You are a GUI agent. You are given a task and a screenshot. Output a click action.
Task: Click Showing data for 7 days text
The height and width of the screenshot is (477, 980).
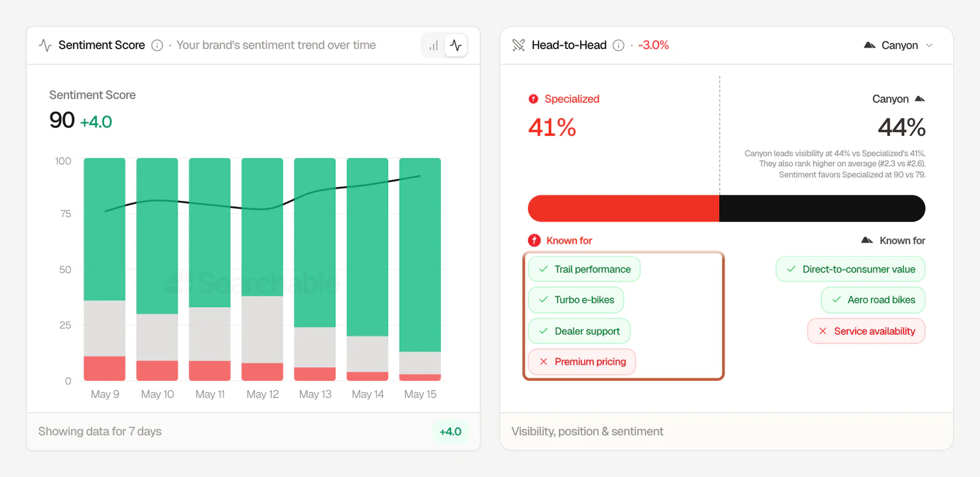(100, 432)
